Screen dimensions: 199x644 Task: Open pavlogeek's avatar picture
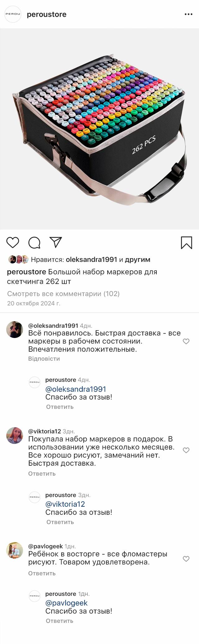pos(15,550)
